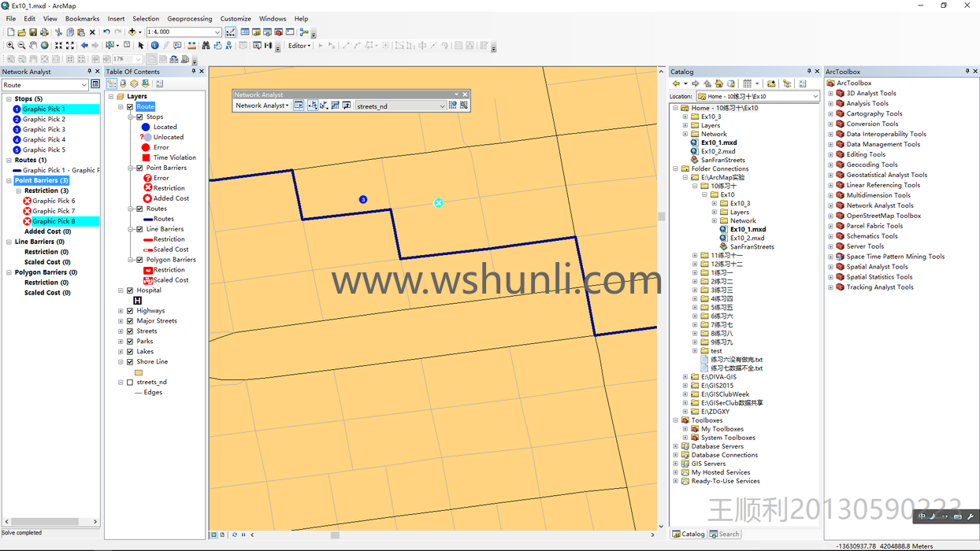Select the Select Elements arrow tool
The width and height of the screenshot is (980, 551).
(141, 46)
